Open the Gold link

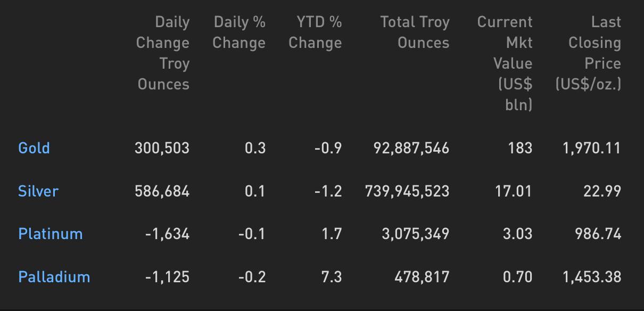[x=34, y=148]
